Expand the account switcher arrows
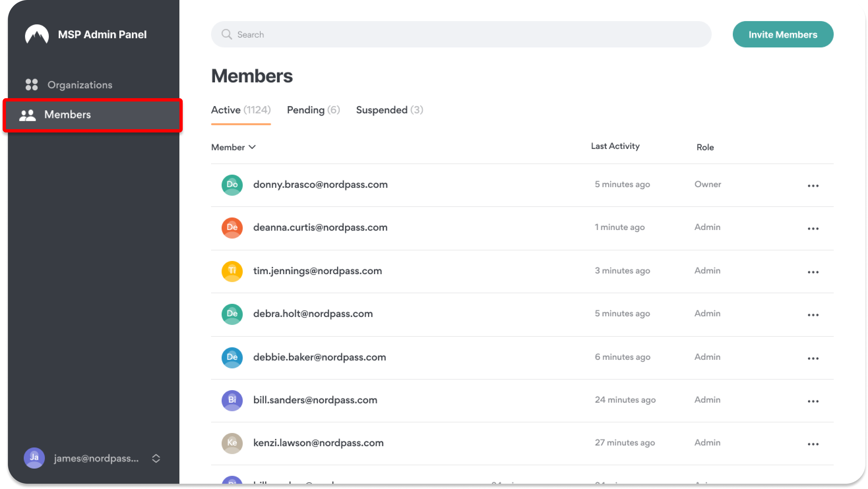 tap(156, 458)
